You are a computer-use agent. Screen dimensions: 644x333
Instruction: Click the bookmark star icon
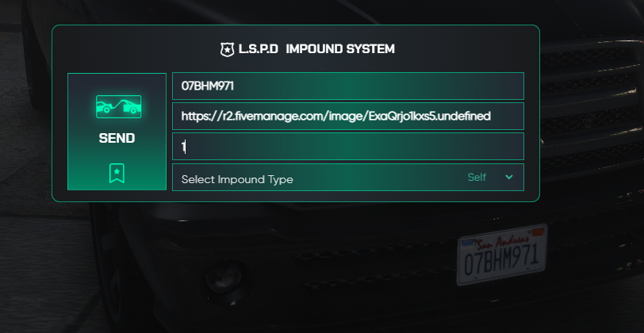[x=117, y=174]
